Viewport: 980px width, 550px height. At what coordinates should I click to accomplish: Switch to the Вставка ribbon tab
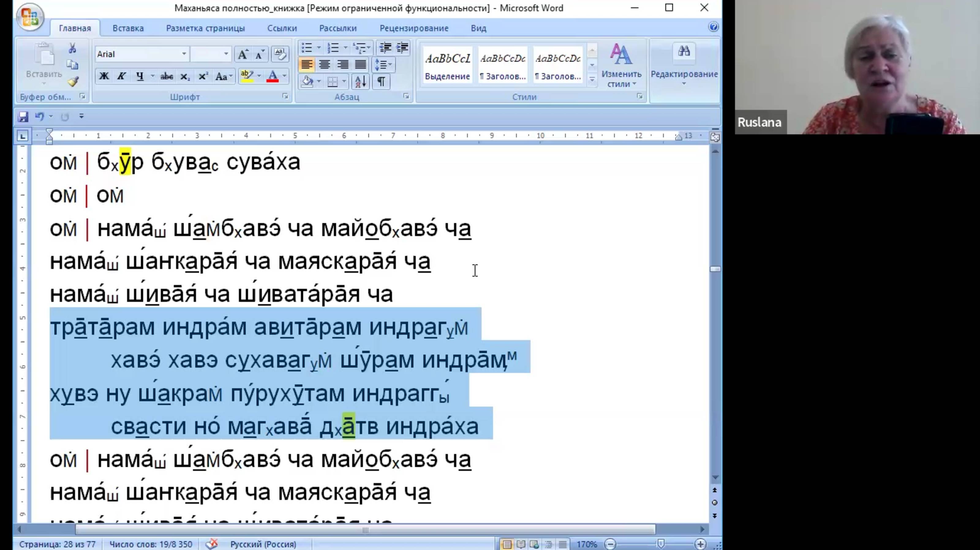(x=128, y=28)
